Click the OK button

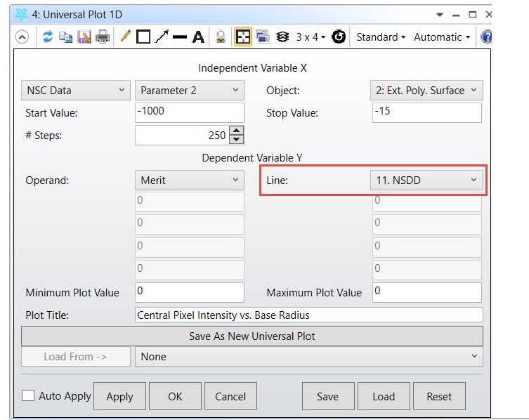point(175,396)
